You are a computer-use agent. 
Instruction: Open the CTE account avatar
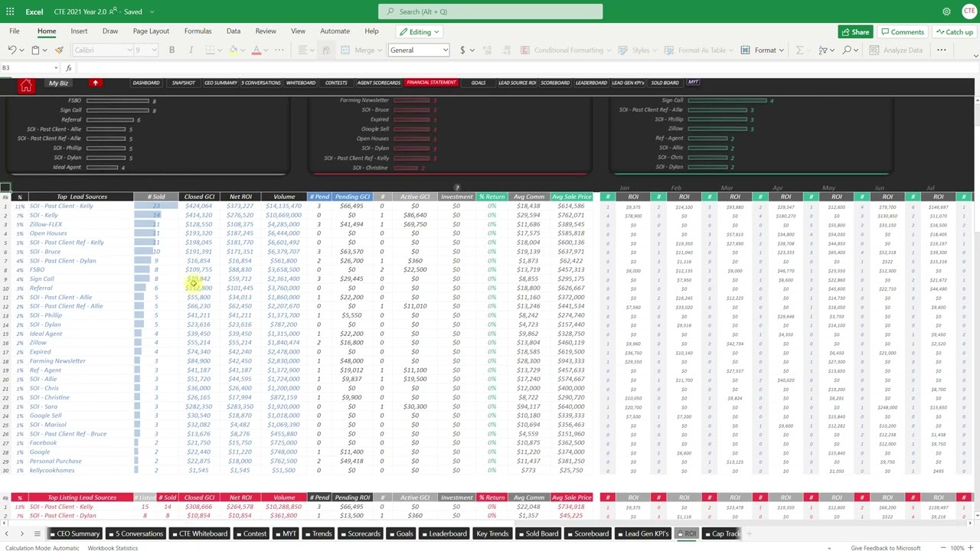click(969, 11)
